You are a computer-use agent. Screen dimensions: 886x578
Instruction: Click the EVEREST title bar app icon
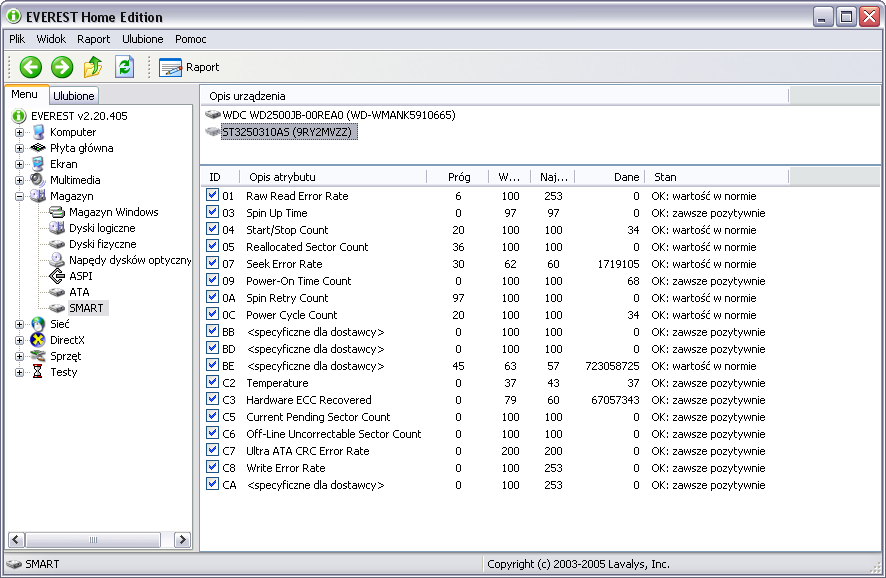tap(14, 16)
